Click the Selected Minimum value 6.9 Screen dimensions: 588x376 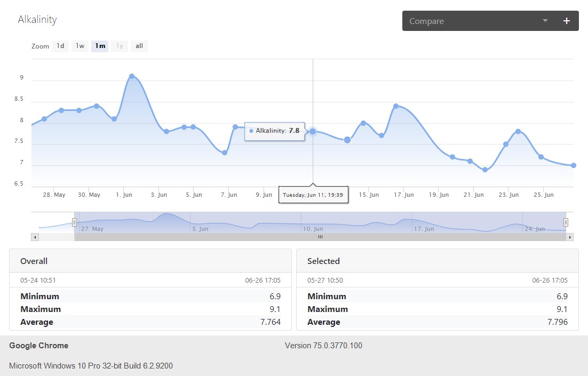coord(562,297)
